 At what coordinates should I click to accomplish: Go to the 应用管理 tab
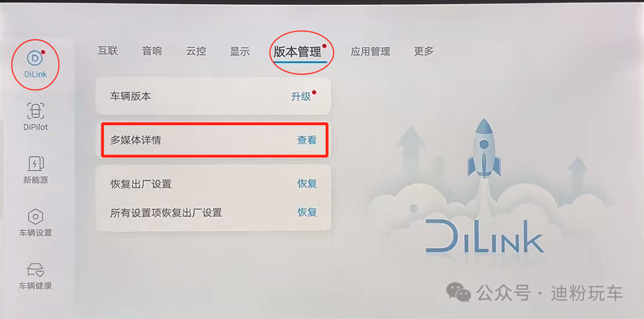click(370, 52)
